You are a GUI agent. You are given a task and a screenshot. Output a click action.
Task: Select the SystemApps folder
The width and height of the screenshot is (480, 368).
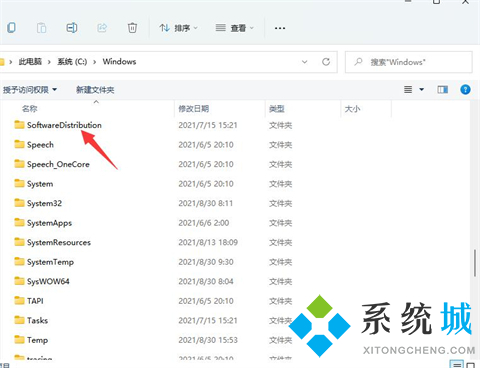pos(49,223)
